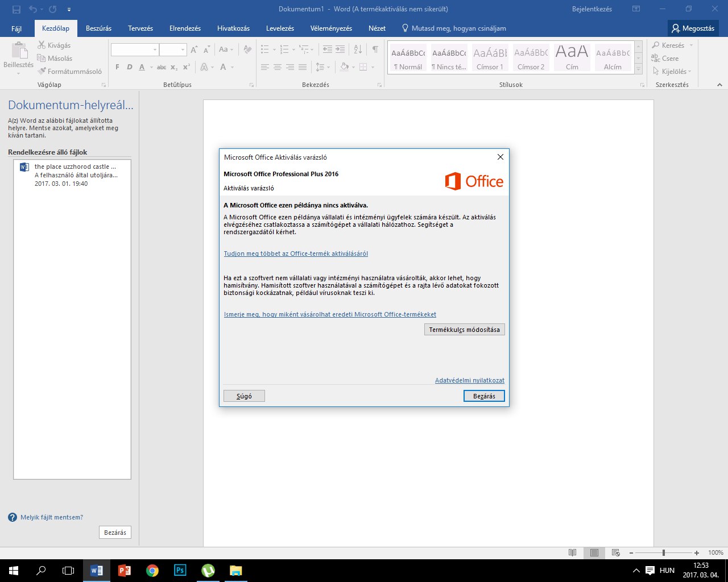Open the Kijelölés selection dropdown

coord(672,72)
